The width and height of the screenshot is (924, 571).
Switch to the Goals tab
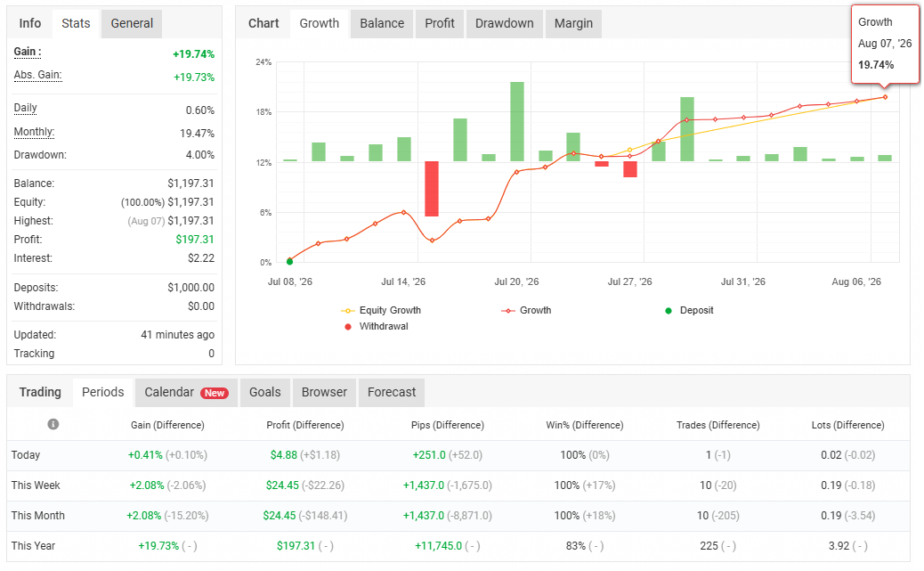pyautogui.click(x=265, y=392)
